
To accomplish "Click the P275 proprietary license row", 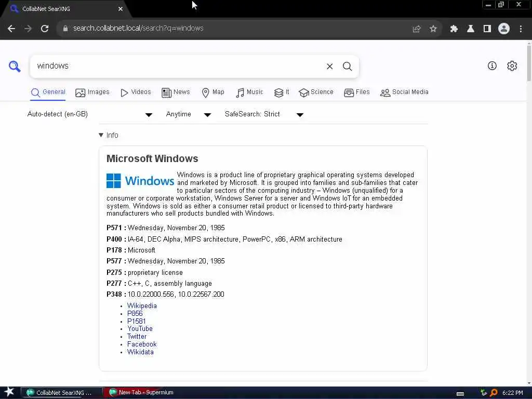I will point(144,273).
